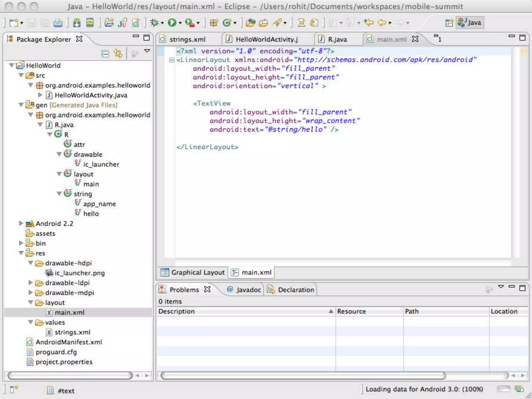Switch to the HelloWorldActivity.j editor tab
532x399 pixels.
click(267, 39)
